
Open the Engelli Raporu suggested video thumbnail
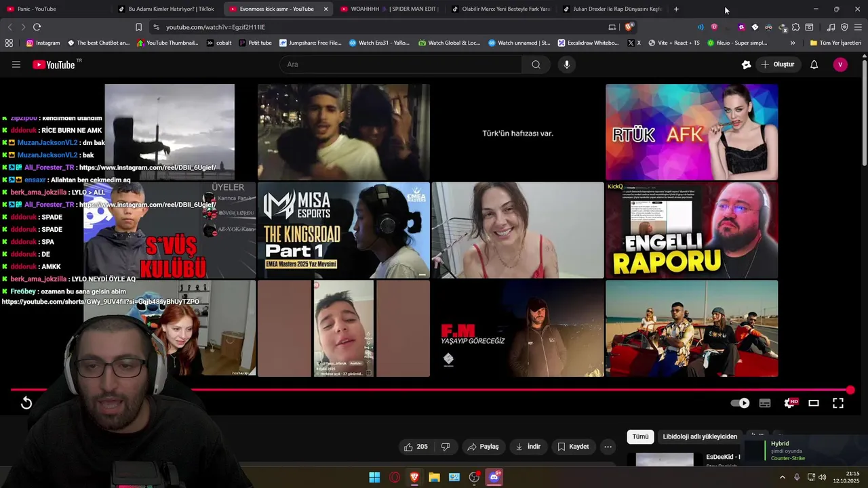click(x=692, y=230)
